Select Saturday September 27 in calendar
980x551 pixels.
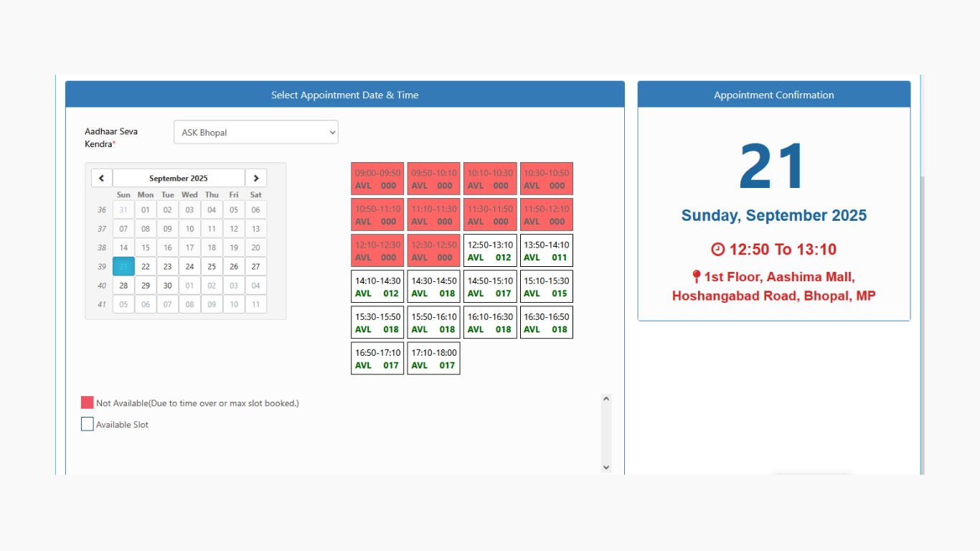point(256,266)
